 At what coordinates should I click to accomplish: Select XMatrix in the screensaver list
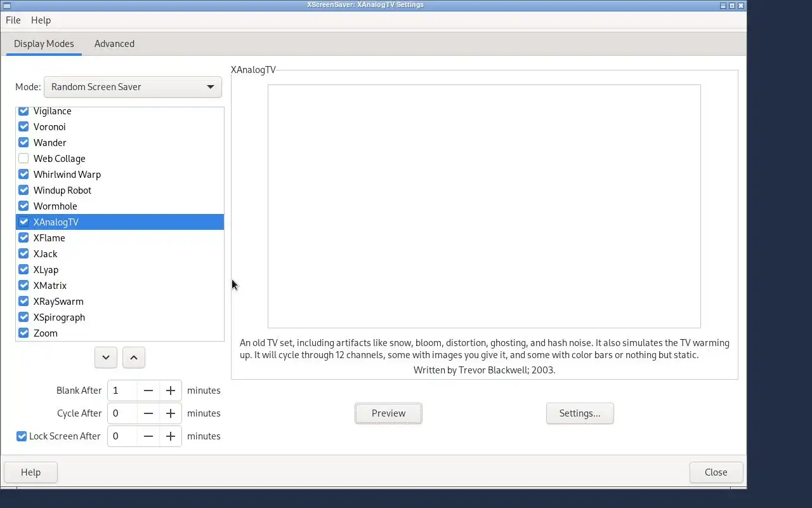[120, 286]
